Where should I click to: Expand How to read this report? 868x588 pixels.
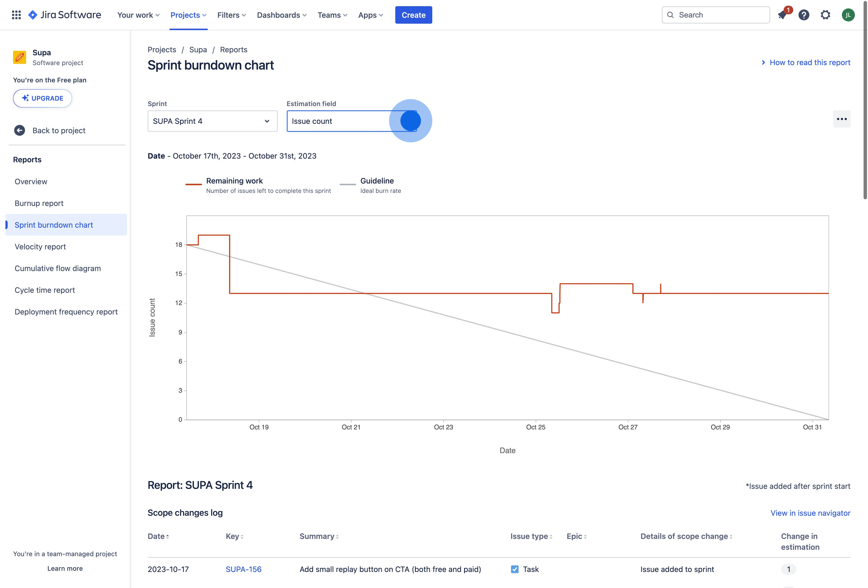(x=806, y=62)
